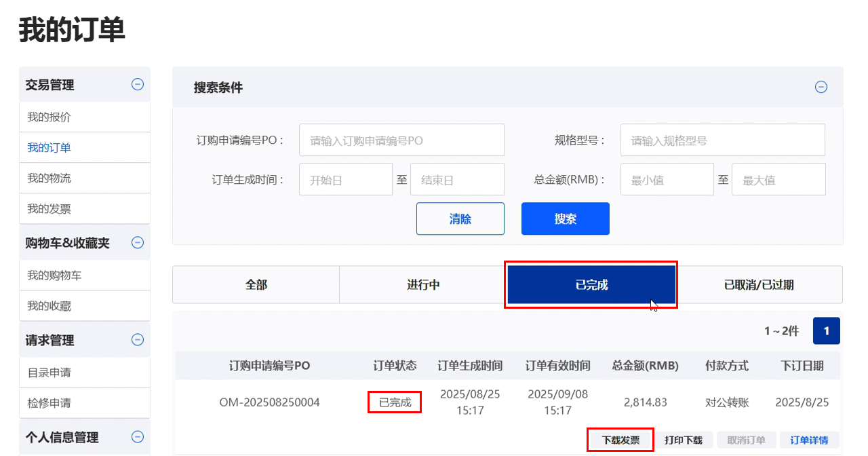
Task: Switch to the 进行中 orders tab
Action: tap(423, 285)
